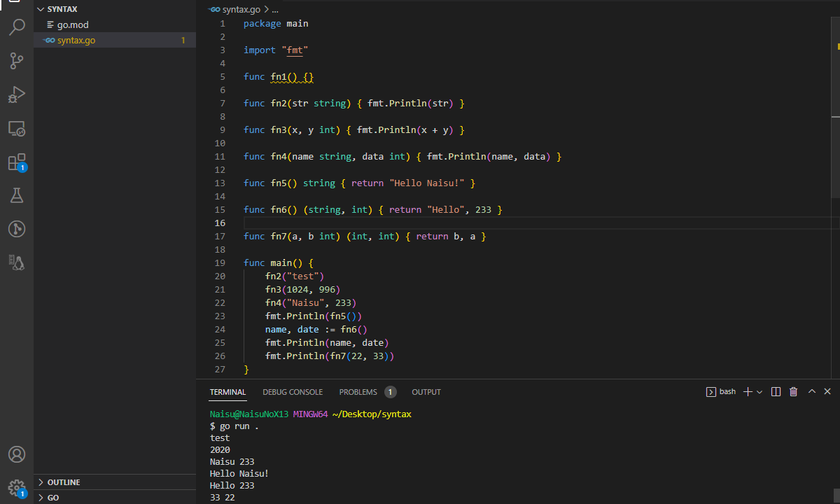This screenshot has height=504, width=840.
Task: Click the fn1 function name on line 5
Action: [x=279, y=77]
